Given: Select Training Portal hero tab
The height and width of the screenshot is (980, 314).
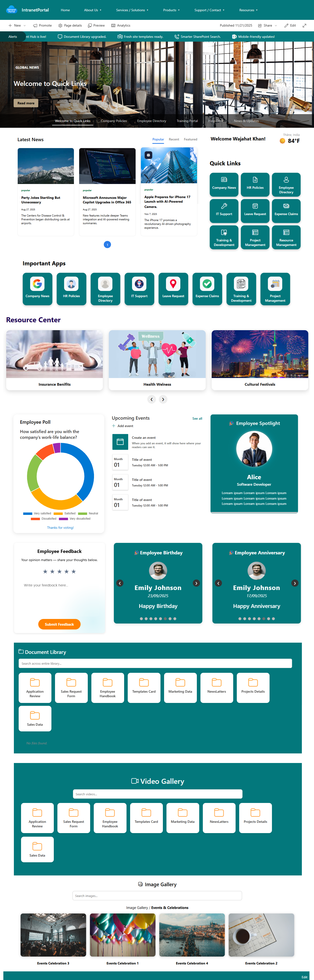Looking at the screenshot, I should 187,121.
